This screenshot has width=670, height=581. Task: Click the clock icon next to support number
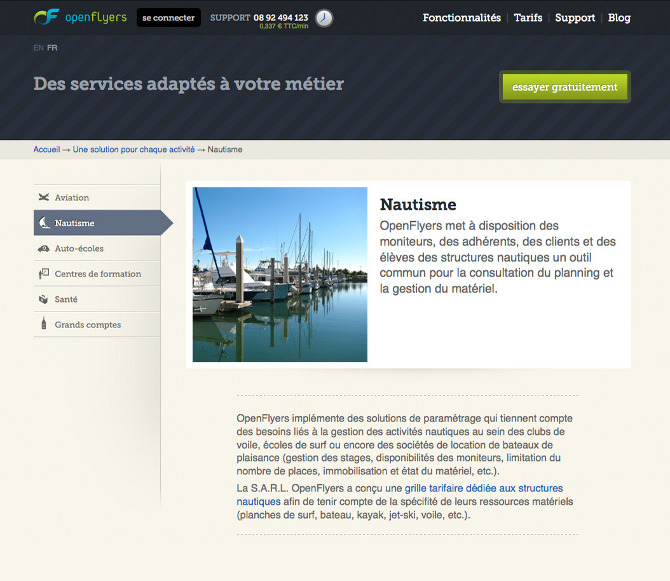point(324,18)
